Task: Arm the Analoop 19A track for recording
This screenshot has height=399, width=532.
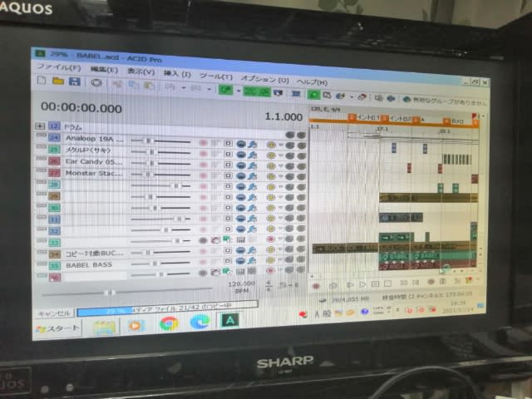Action: 203,143
